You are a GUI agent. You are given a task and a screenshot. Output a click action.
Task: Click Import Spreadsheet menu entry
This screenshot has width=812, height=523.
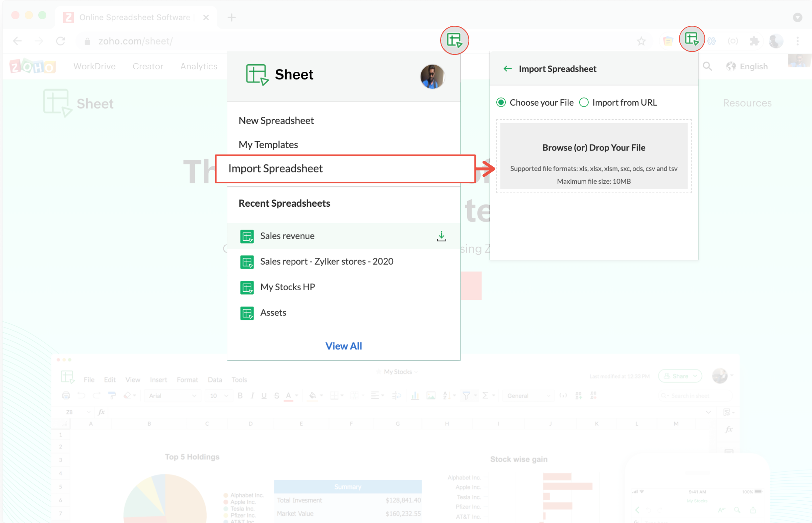[x=275, y=169]
